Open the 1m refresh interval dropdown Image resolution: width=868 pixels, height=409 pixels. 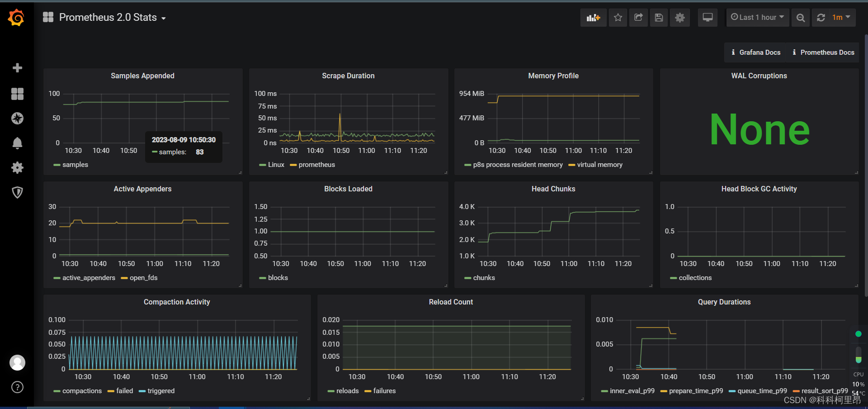(841, 18)
